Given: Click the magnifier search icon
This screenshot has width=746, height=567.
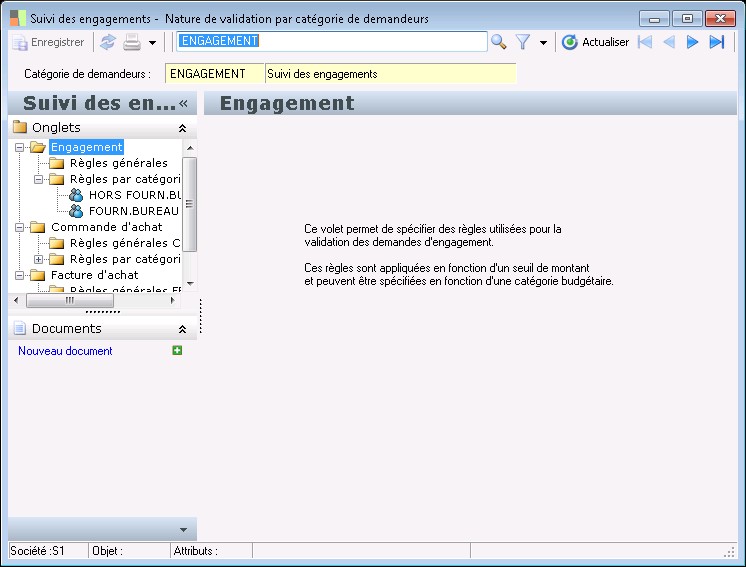Looking at the screenshot, I should tap(499, 42).
